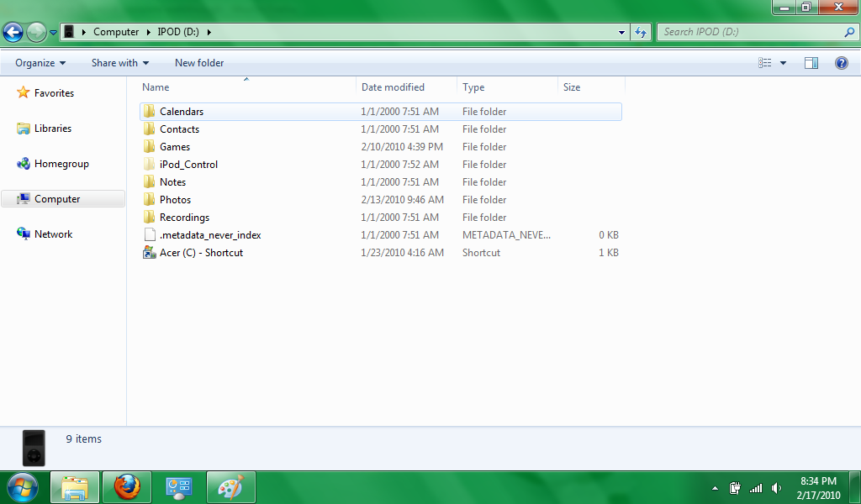Open the clock showing 8:34 PM
The height and width of the screenshot is (504, 861).
[x=818, y=487]
